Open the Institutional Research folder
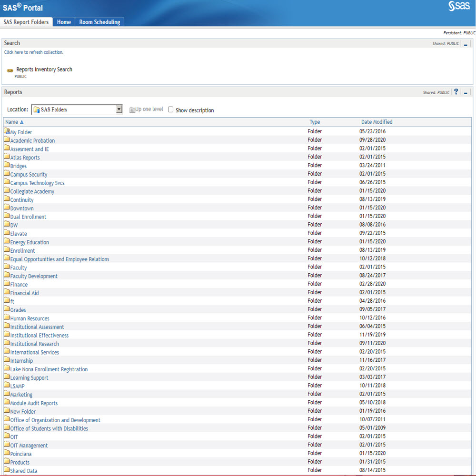Image resolution: width=476 pixels, height=476 pixels. (x=35, y=344)
